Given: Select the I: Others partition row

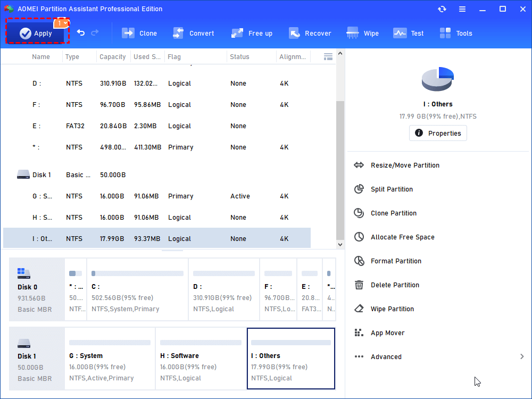Looking at the screenshot, I should click(157, 238).
